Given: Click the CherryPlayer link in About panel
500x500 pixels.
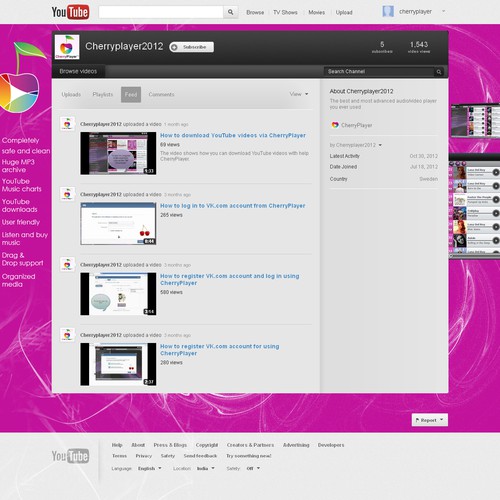Looking at the screenshot, I should 356,125.
